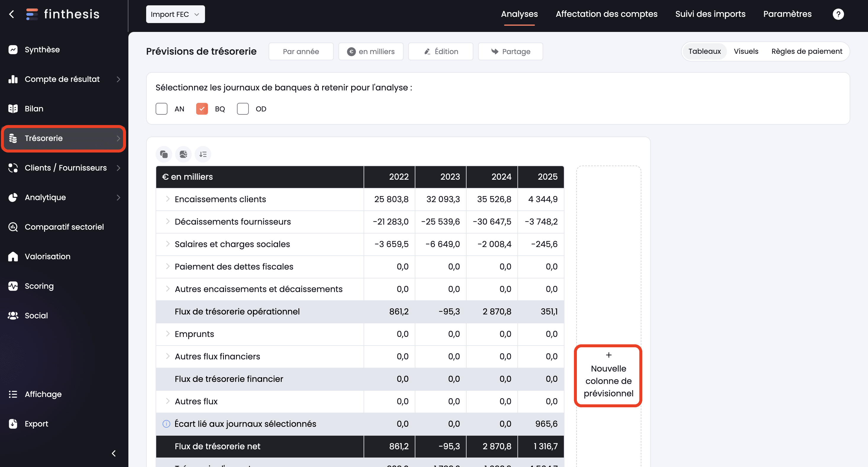Click the Valorisation house icon
868x467 pixels.
pyautogui.click(x=13, y=257)
